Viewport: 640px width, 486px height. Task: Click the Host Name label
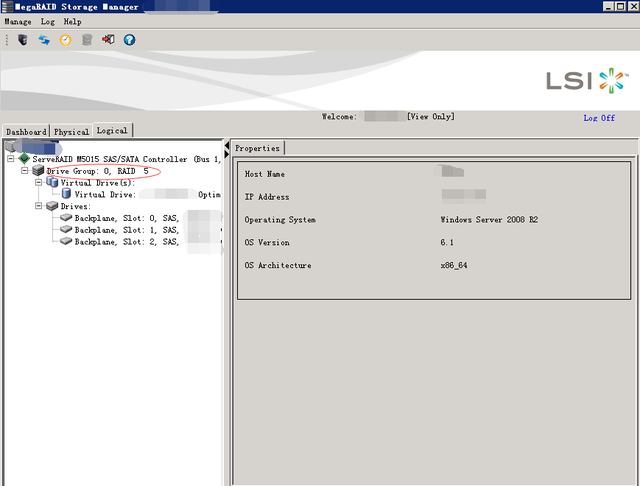(x=264, y=174)
